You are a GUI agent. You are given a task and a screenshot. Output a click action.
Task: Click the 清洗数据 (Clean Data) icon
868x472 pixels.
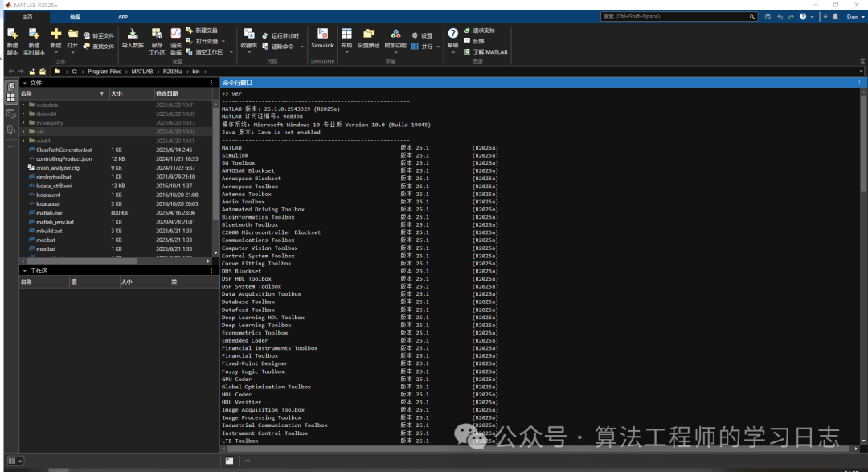pos(175,35)
